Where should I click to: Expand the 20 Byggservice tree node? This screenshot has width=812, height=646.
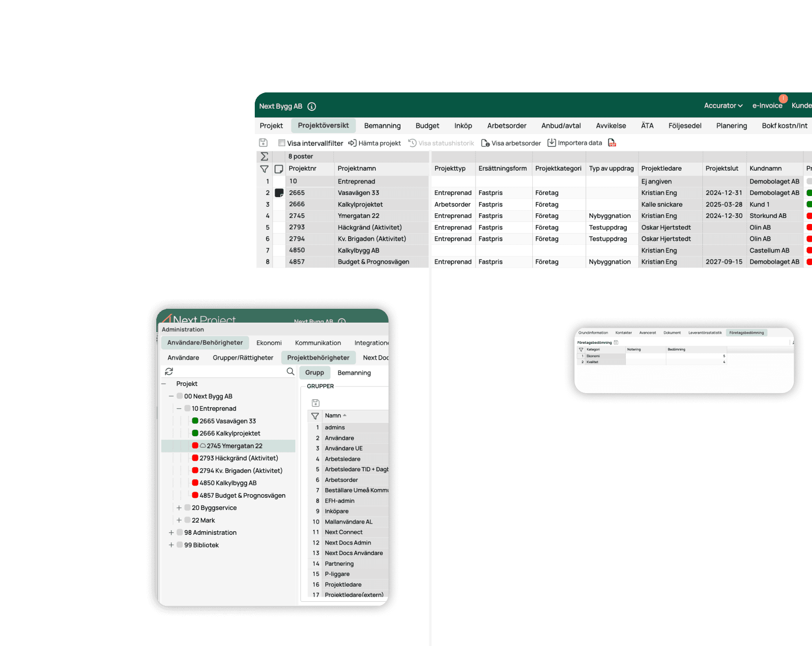click(x=179, y=508)
